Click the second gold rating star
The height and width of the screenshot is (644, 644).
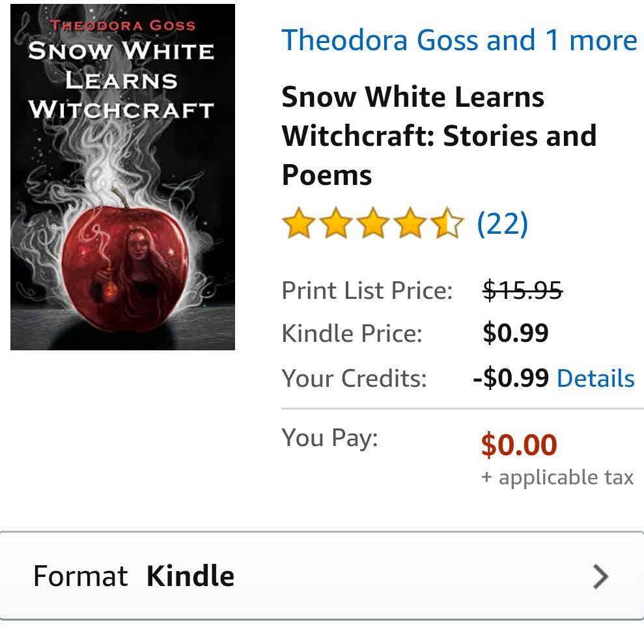click(336, 223)
